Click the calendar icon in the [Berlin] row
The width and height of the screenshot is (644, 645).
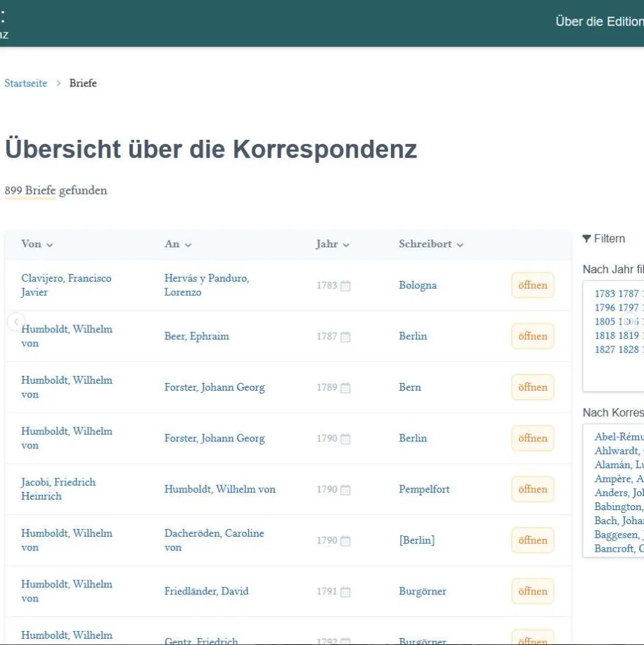pos(345,541)
